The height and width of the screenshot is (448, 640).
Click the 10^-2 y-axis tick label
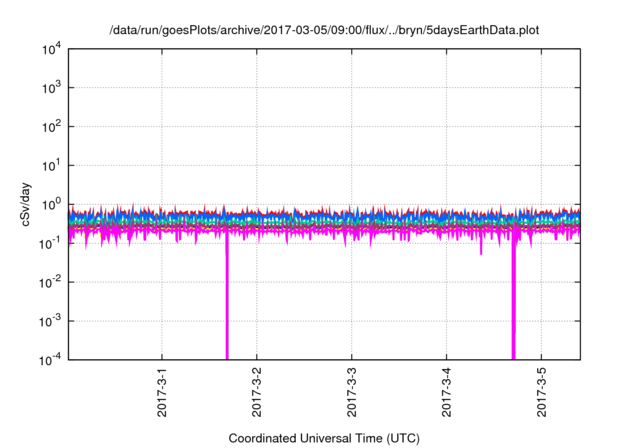coord(50,282)
